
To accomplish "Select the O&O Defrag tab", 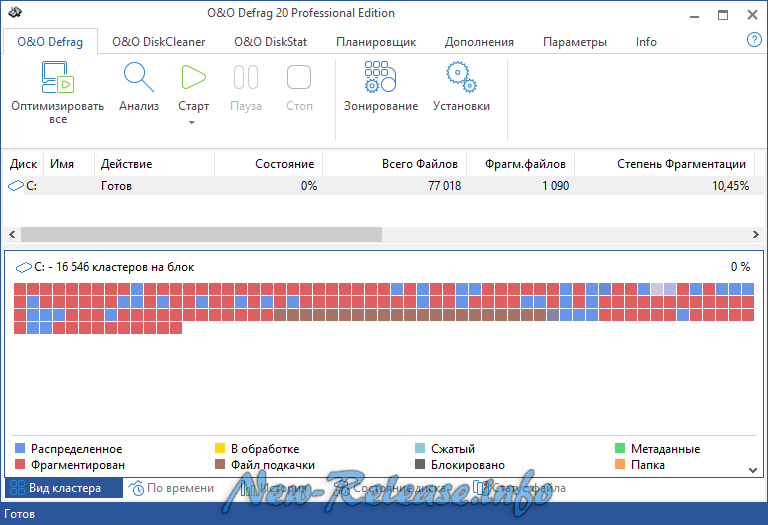I will [50, 42].
